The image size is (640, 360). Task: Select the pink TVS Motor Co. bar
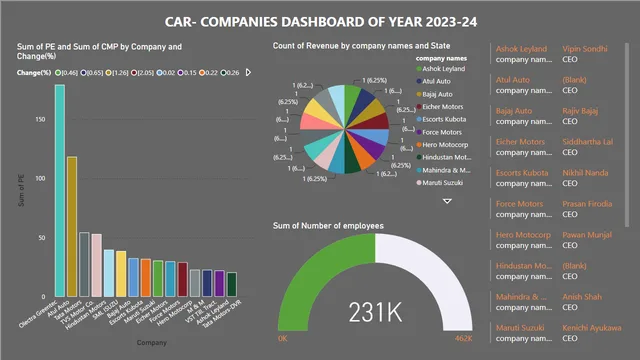click(x=97, y=265)
